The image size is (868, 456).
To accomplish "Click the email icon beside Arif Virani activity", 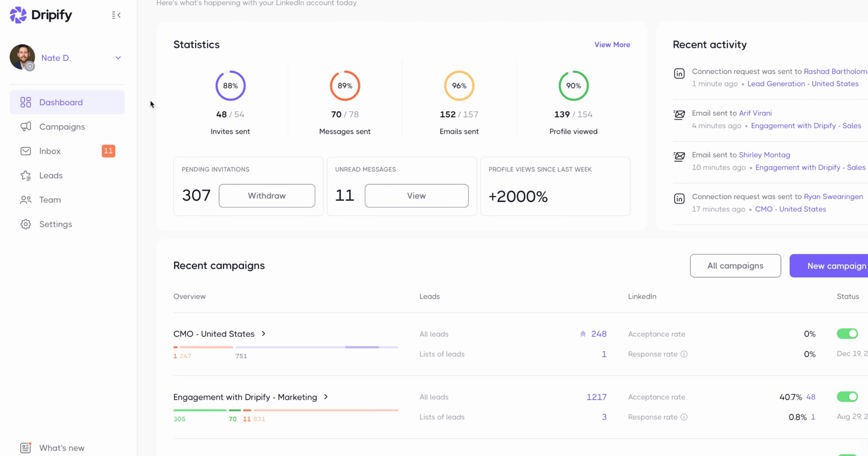I will tap(679, 115).
